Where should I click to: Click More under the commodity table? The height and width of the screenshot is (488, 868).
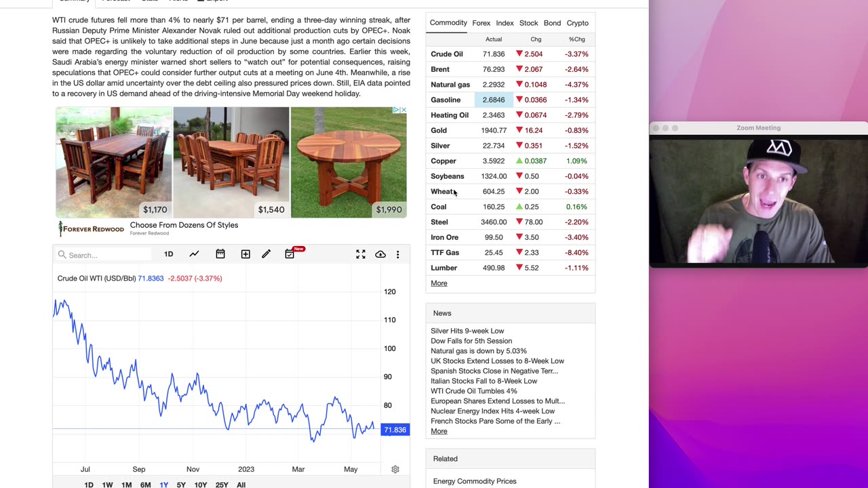[439, 283]
